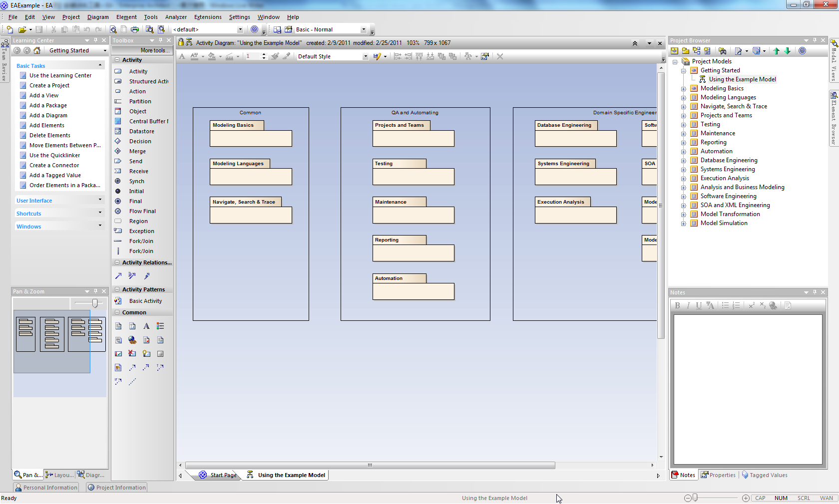
Task: Collapse the Activity group in Toolbox
Action: [117, 60]
